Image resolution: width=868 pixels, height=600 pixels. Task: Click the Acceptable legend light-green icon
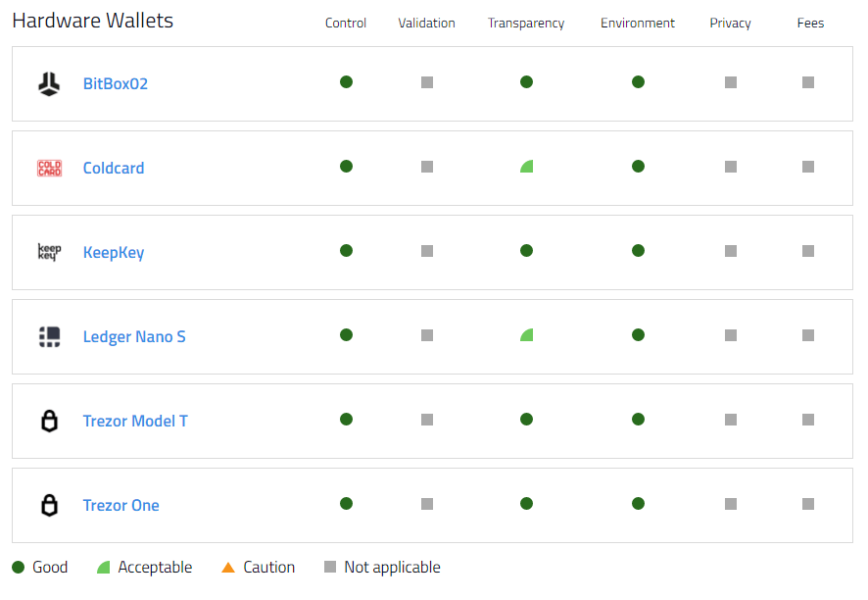(104, 567)
